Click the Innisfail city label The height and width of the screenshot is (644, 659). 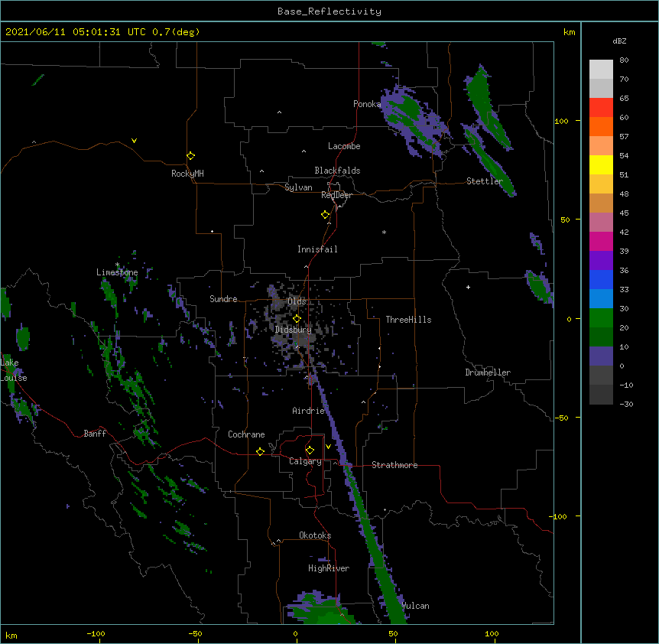[317, 249]
